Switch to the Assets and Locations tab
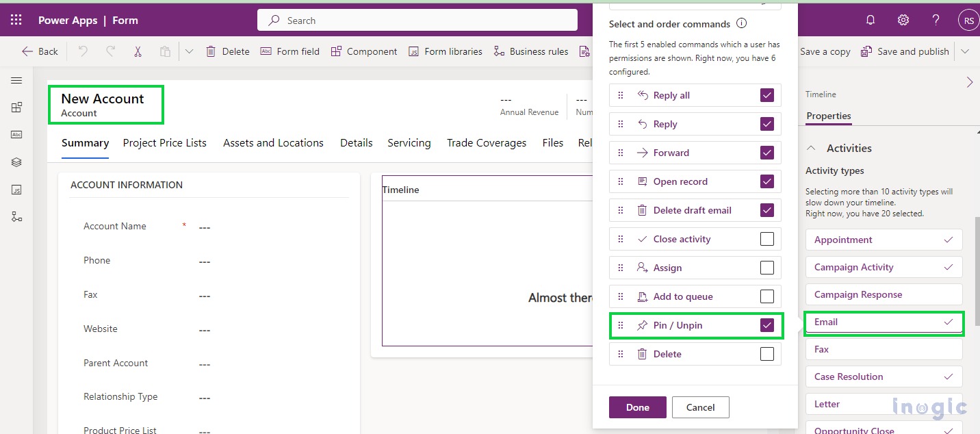This screenshot has width=980, height=434. (273, 143)
